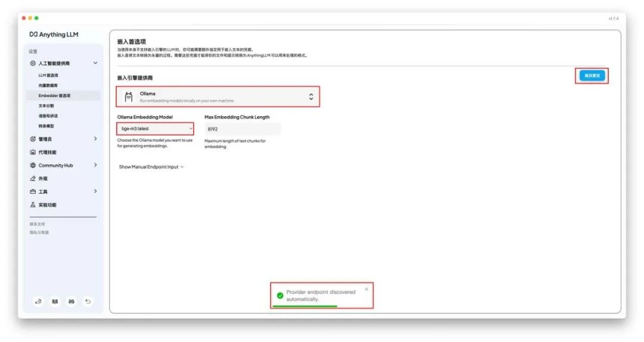Expand Show Manual Endpoint Input
This screenshot has height=342, width=644.
tap(151, 167)
